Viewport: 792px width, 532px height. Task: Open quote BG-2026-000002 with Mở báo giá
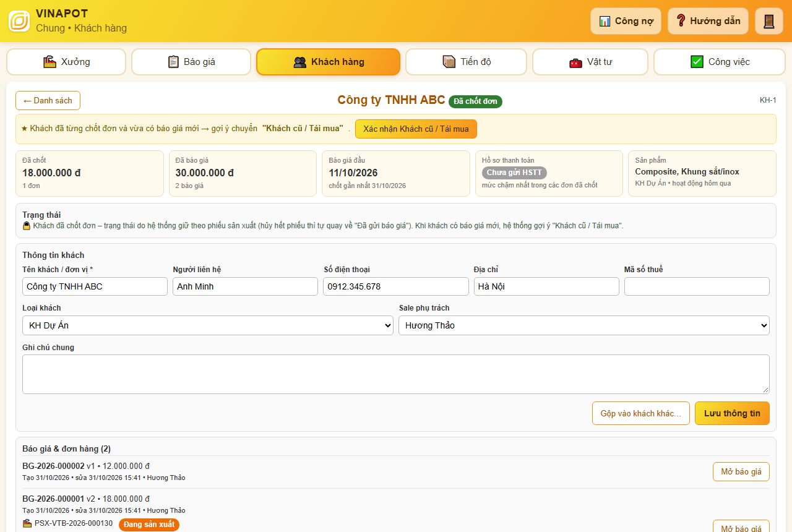click(x=741, y=471)
